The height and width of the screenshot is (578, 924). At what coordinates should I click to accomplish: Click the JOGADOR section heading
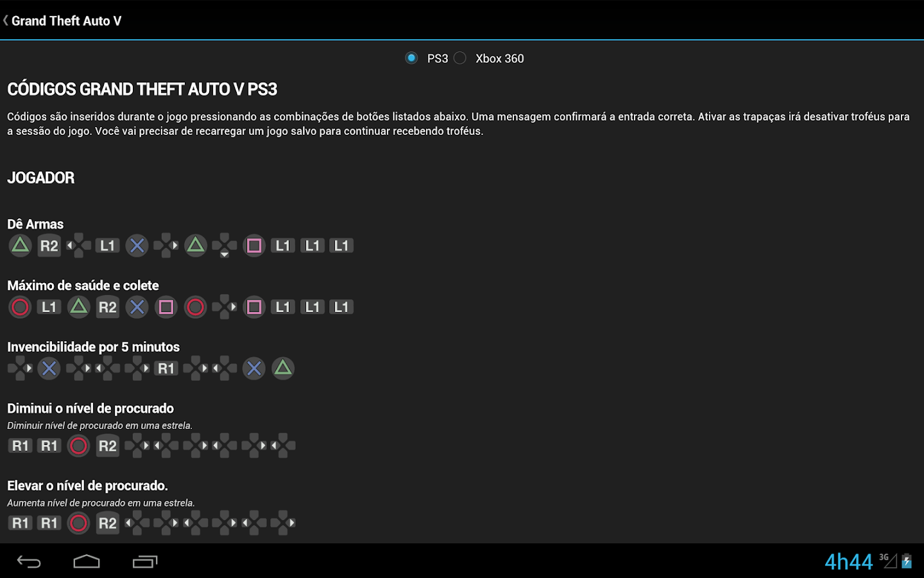click(40, 178)
